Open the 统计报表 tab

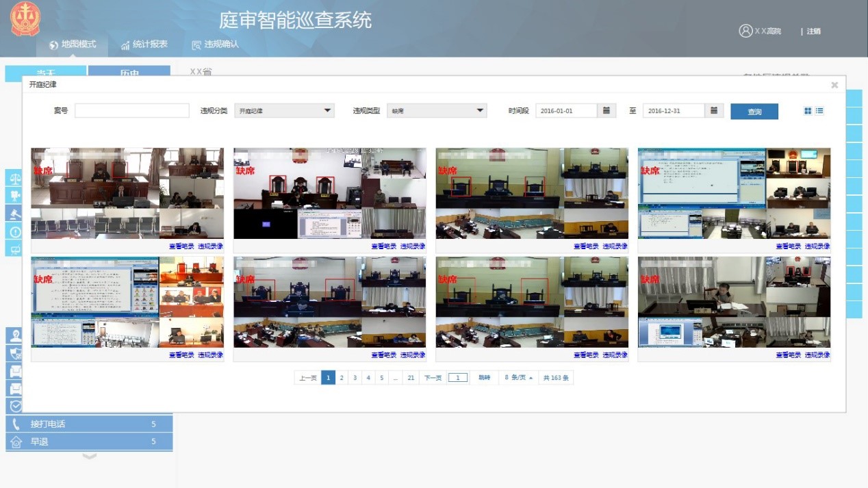(x=144, y=44)
